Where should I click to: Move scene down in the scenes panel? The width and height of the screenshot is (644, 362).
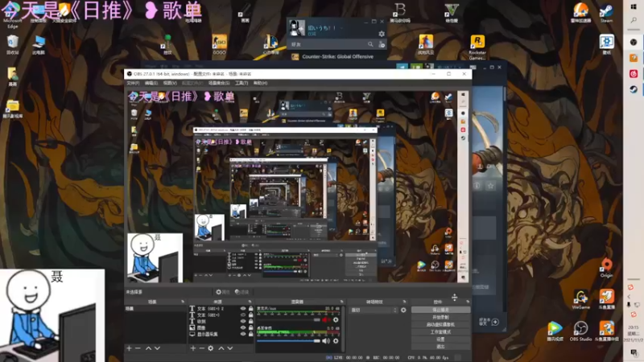157,348
